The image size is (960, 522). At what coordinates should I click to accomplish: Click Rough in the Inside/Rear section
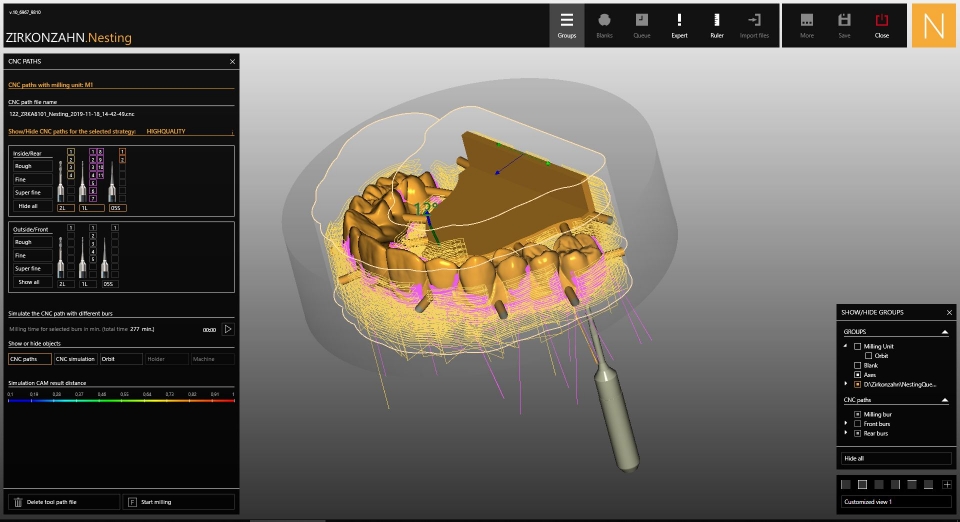tap(32, 166)
